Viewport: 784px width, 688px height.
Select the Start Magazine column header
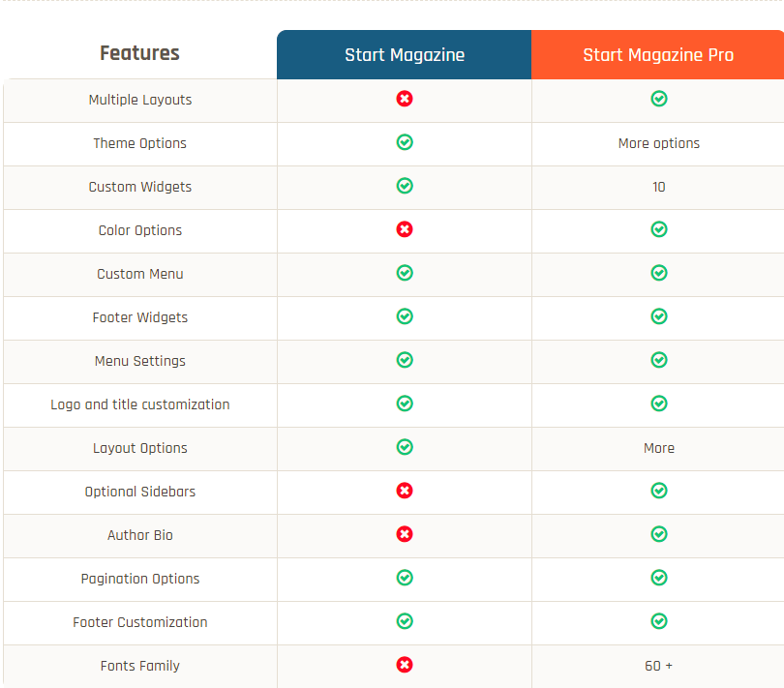point(405,55)
